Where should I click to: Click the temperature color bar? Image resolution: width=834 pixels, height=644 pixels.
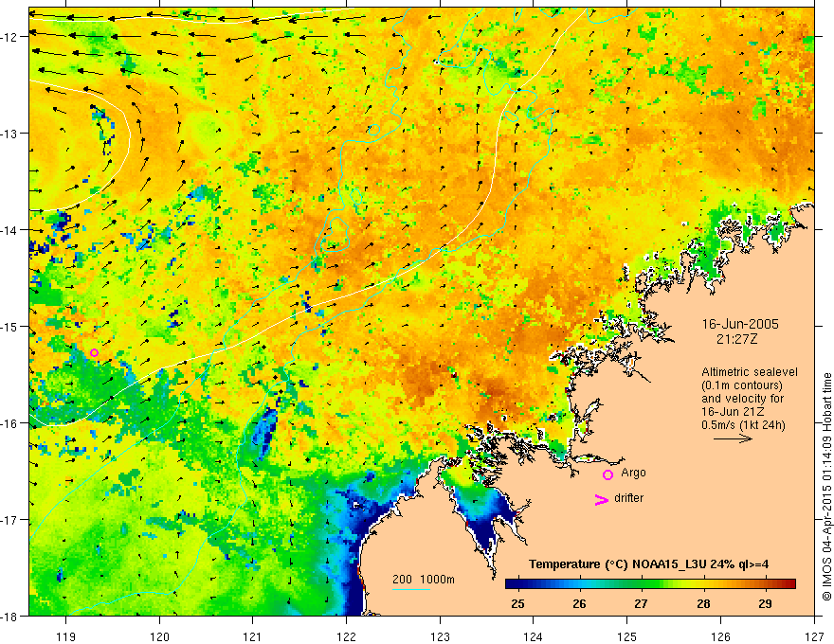pos(650,583)
